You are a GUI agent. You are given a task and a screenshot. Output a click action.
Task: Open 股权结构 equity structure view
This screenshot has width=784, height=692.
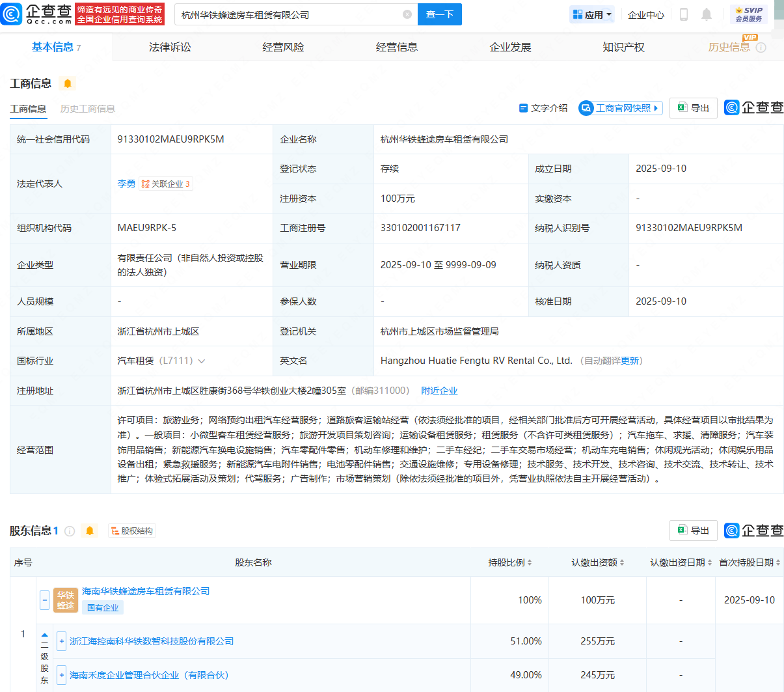coord(132,531)
